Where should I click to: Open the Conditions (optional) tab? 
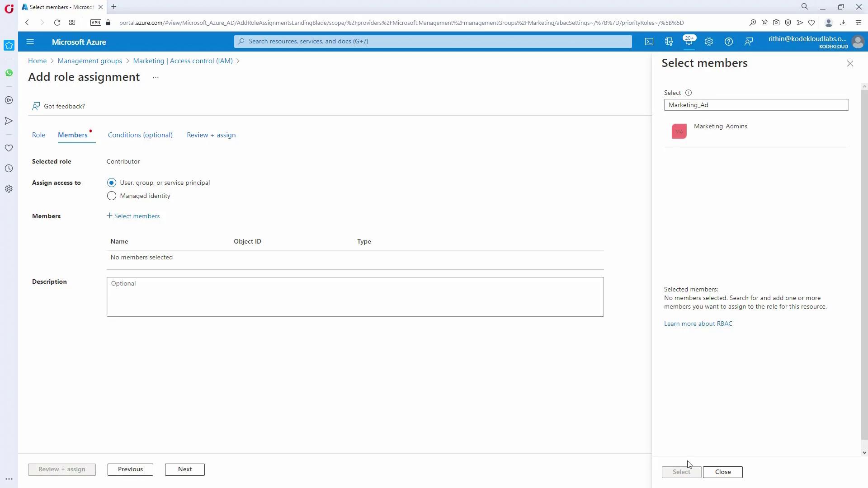140,135
